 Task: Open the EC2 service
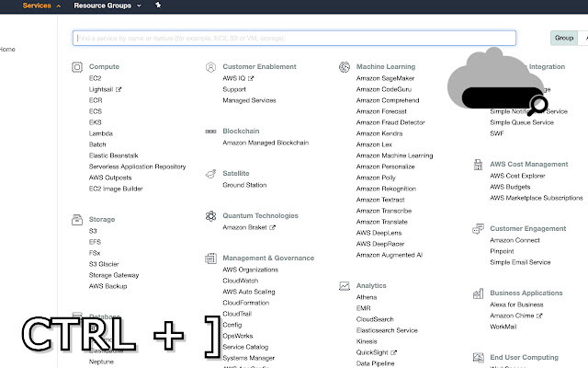click(96, 78)
